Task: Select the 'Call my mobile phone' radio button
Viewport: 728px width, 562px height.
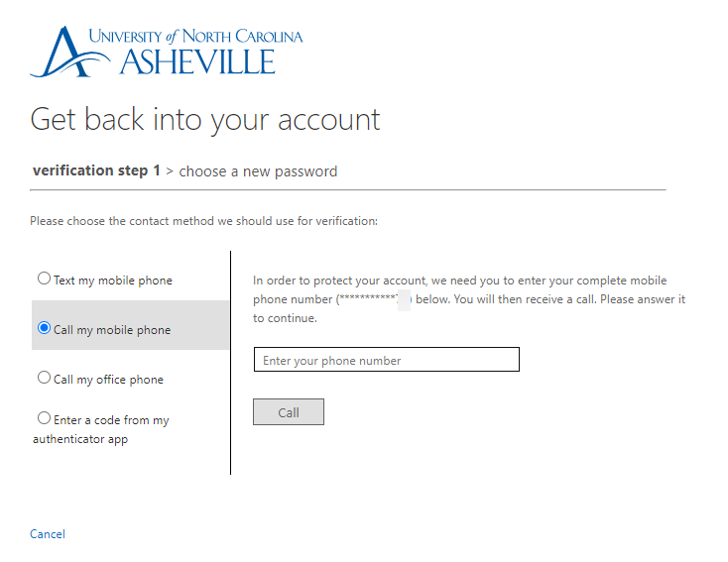Action: [44, 328]
